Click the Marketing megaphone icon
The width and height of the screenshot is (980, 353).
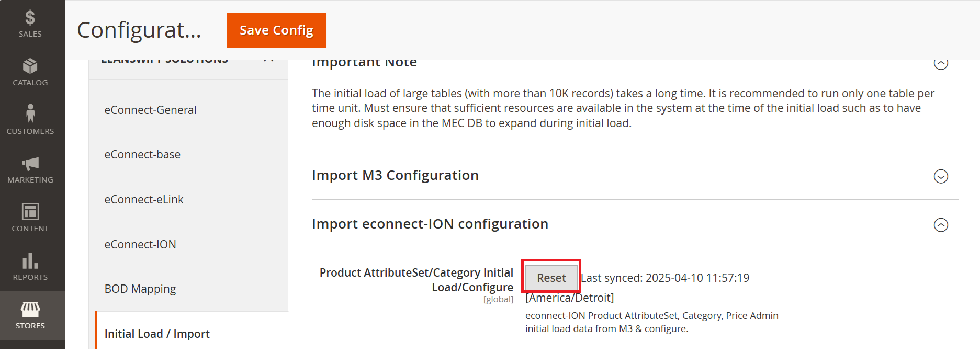coord(30,168)
